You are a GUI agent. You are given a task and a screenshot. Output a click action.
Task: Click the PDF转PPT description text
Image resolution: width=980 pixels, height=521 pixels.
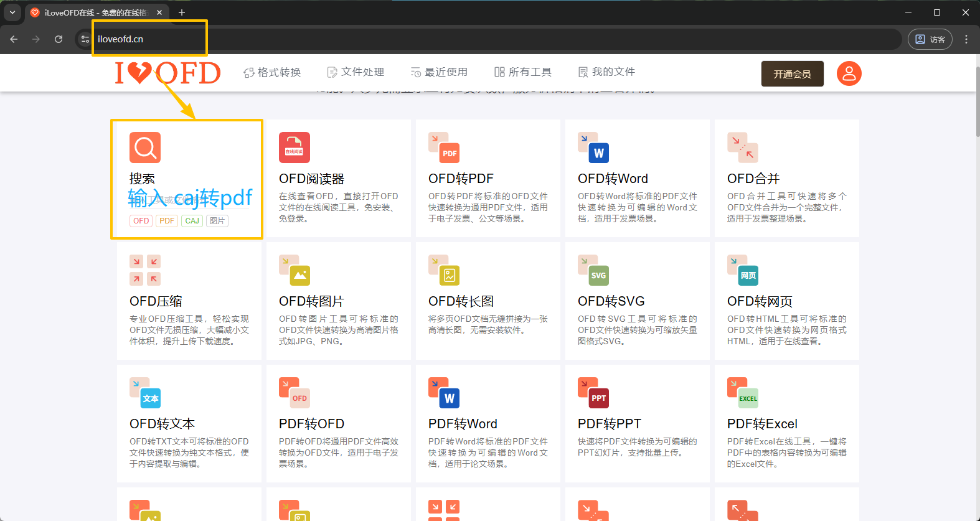click(x=638, y=447)
